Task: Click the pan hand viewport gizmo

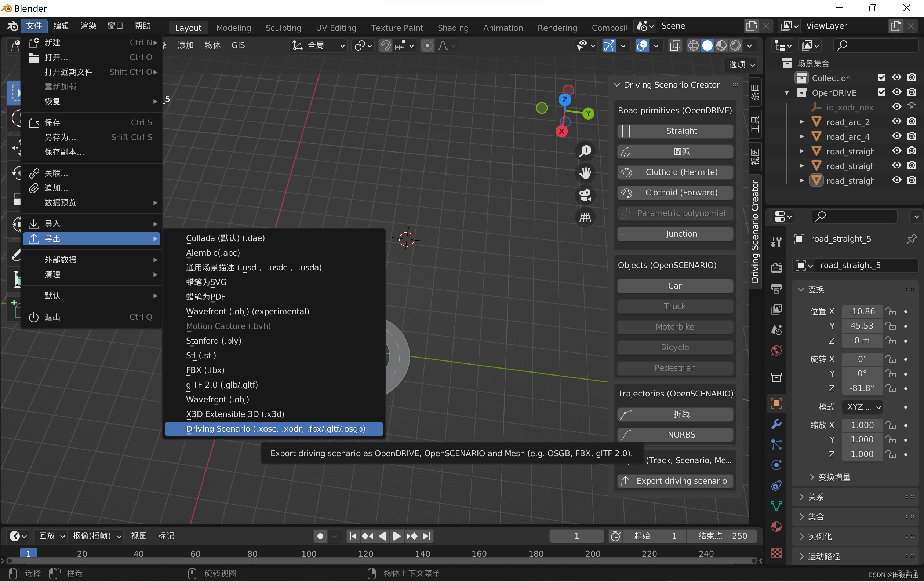Action: coord(585,173)
